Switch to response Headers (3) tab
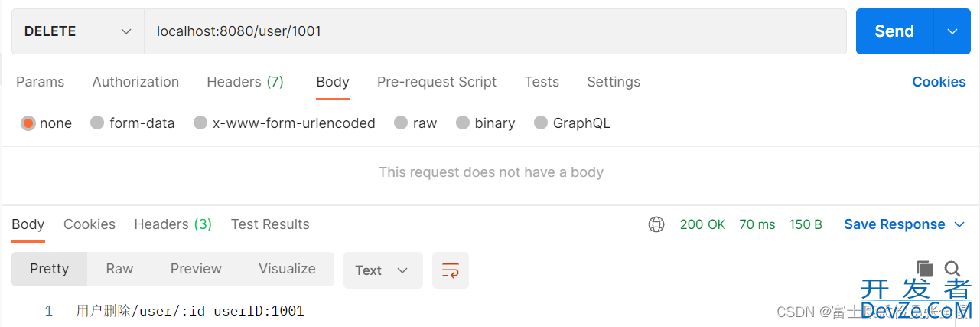980x327 pixels. click(x=173, y=224)
